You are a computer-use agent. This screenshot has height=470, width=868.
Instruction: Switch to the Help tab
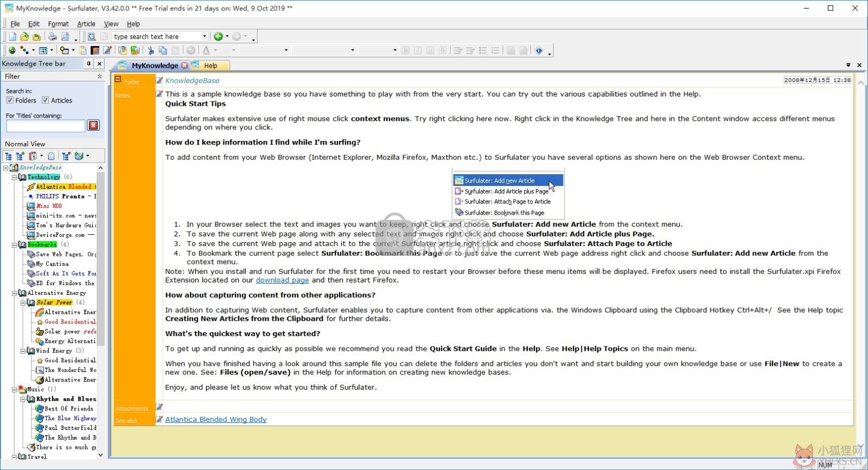[210, 66]
